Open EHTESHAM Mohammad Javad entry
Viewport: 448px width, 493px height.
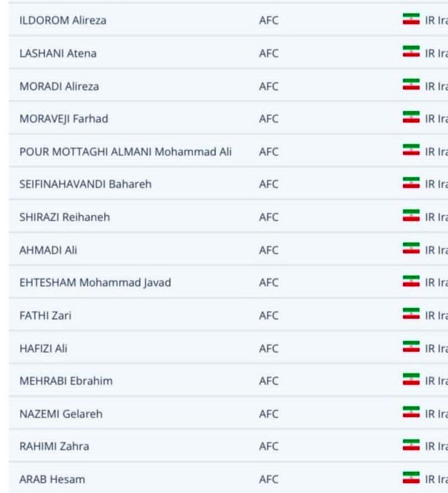(95, 282)
